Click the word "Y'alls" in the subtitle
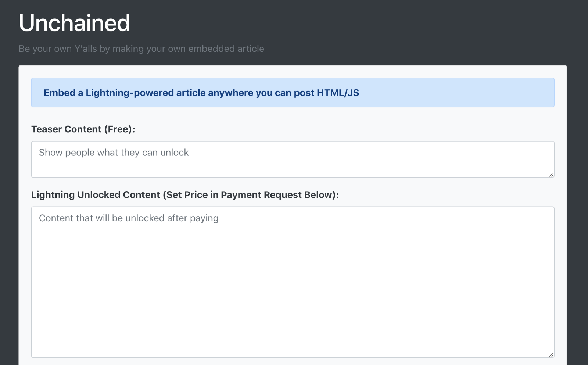 pyautogui.click(x=86, y=49)
